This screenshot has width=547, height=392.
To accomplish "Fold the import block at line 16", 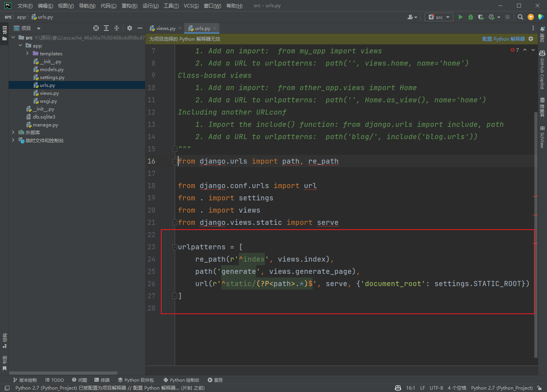I will pyautogui.click(x=175, y=161).
